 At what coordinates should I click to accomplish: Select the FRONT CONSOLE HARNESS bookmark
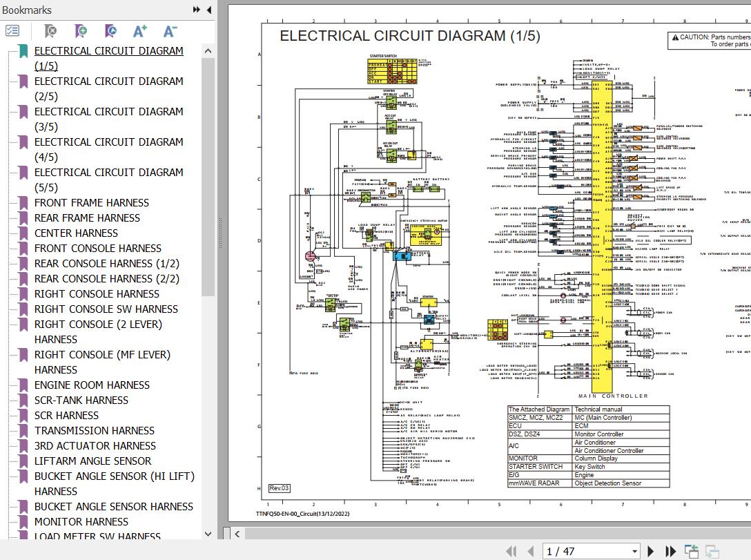98,249
